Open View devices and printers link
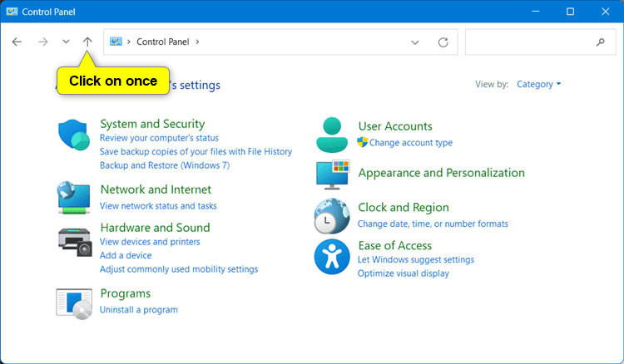 tap(150, 242)
